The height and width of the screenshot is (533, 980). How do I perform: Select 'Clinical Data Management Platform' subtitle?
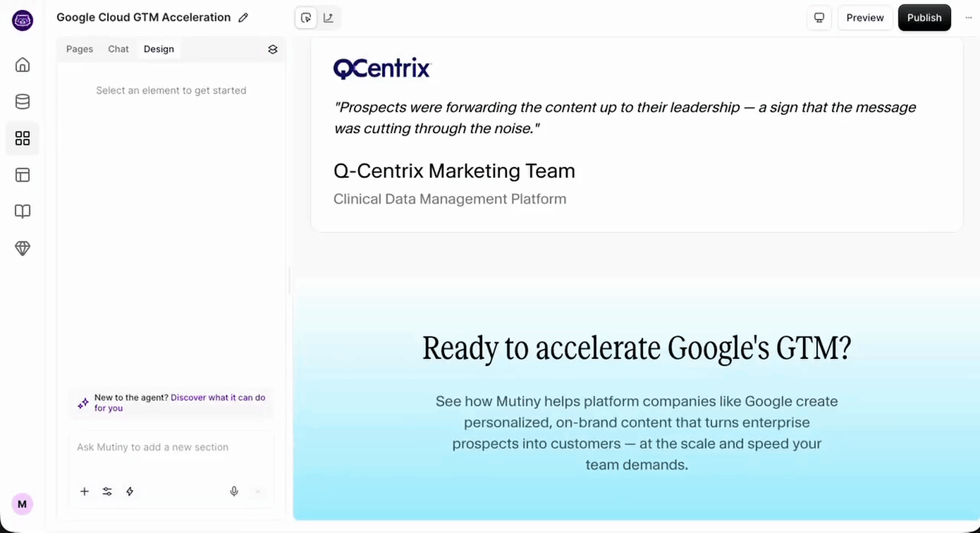coord(450,199)
